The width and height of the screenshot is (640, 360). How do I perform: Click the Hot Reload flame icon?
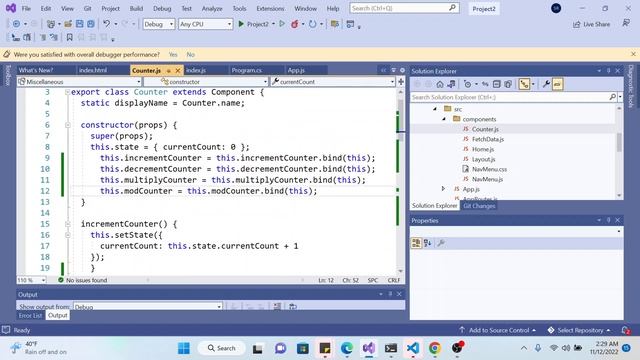coord(295,24)
